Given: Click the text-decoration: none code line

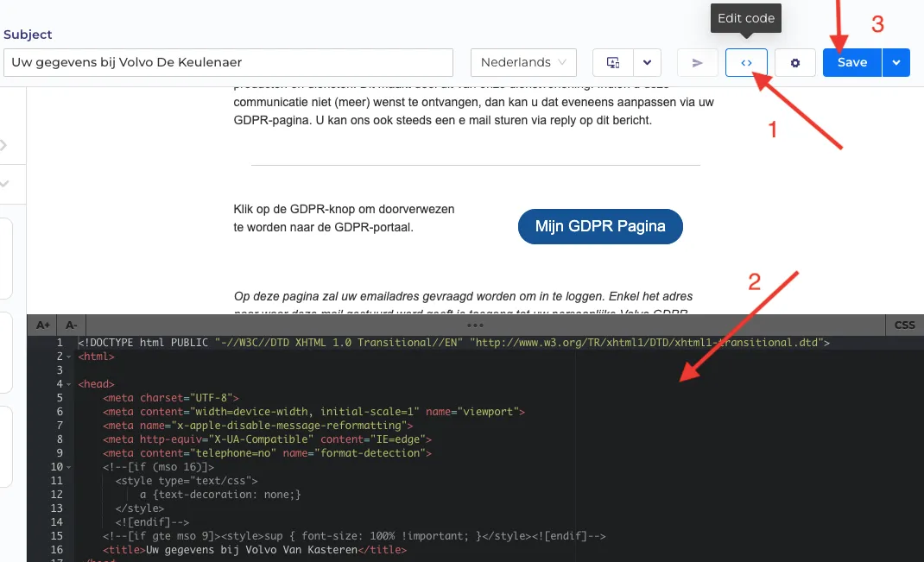Looking at the screenshot, I should point(220,495).
